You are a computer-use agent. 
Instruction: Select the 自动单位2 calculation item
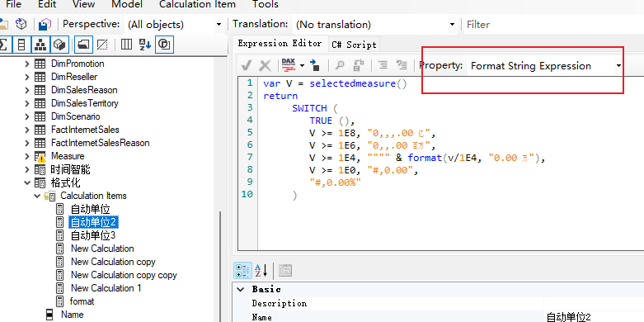[95, 222]
